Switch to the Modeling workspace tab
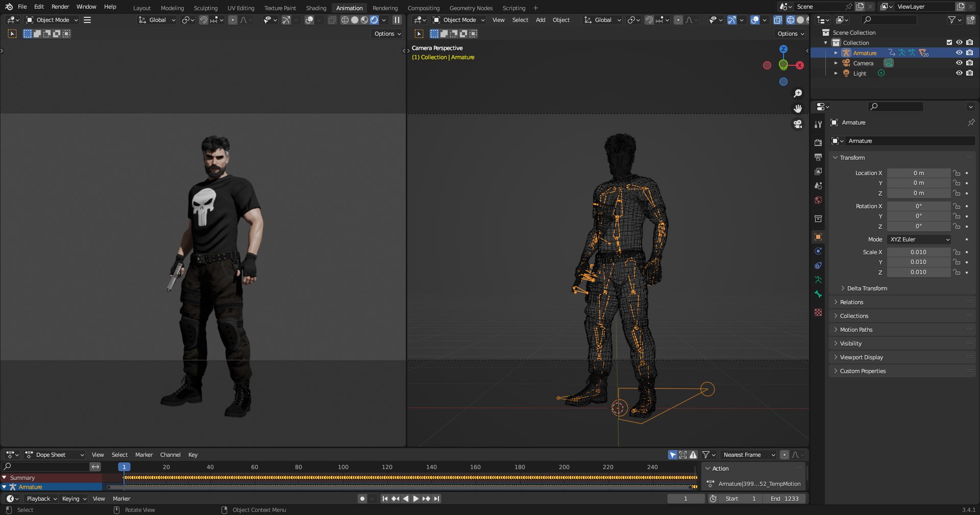This screenshot has height=515, width=980. 172,8
